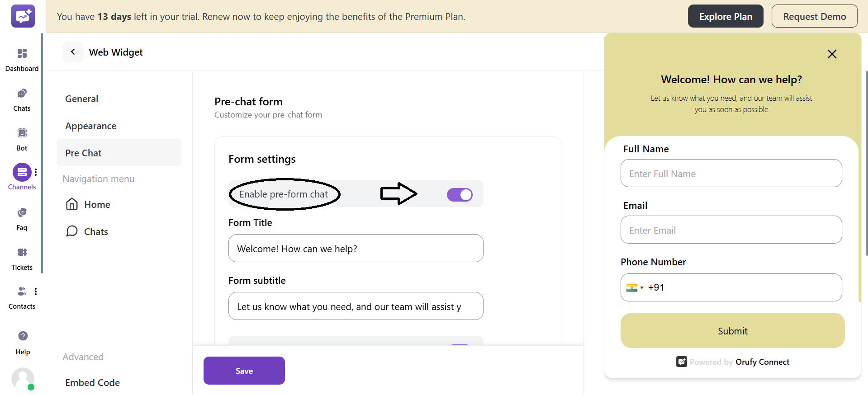The height and width of the screenshot is (395, 868).
Task: Go back using the Web Widget back arrow
Action: [x=73, y=52]
